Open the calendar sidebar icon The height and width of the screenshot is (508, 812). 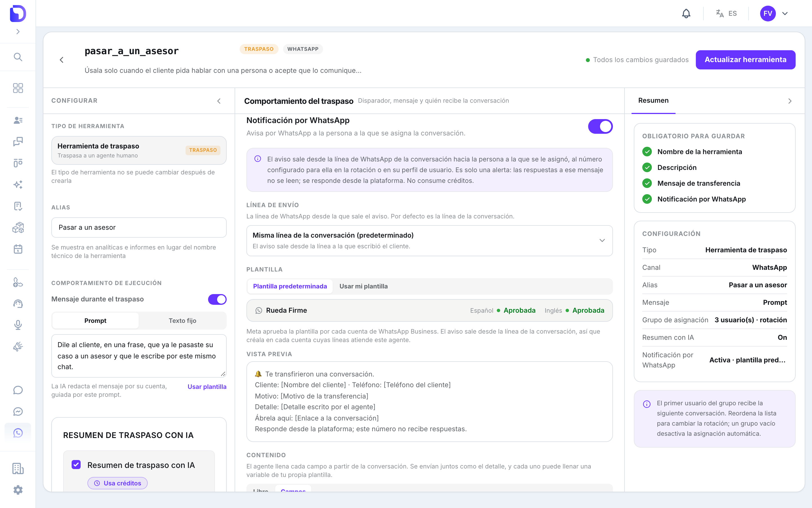point(18,249)
